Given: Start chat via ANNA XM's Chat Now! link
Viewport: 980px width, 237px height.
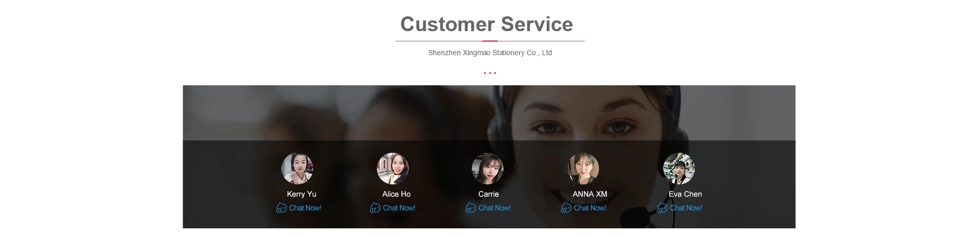Looking at the screenshot, I should [x=590, y=208].
